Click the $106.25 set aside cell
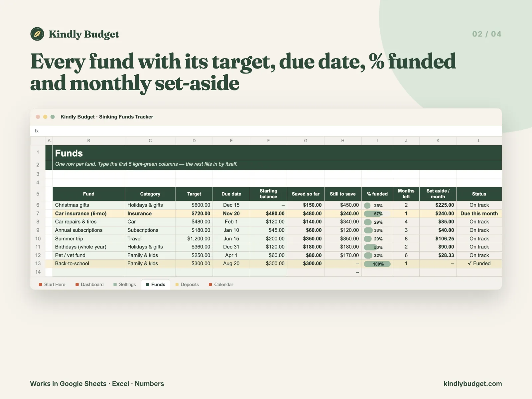The height and width of the screenshot is (399, 532). (x=438, y=239)
